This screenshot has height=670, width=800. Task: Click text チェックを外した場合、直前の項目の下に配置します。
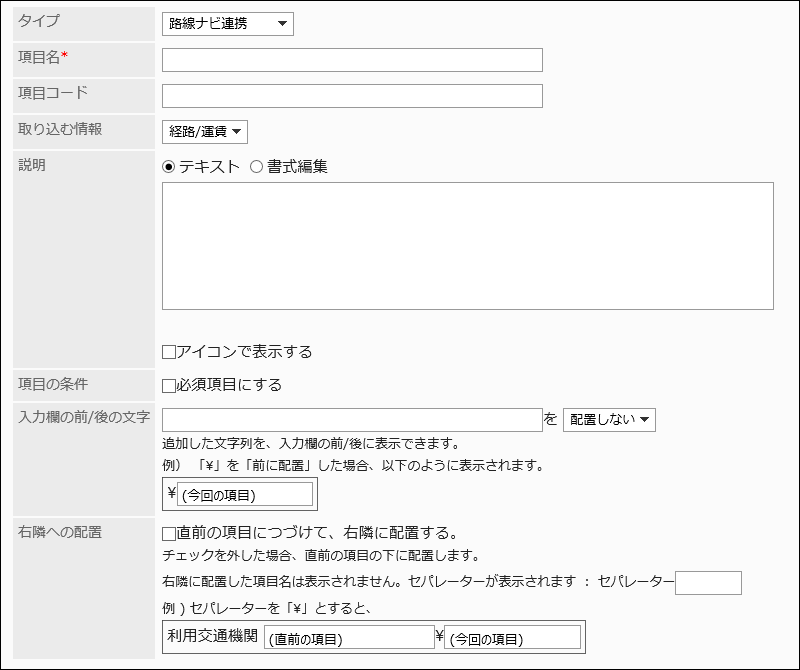(x=321, y=555)
